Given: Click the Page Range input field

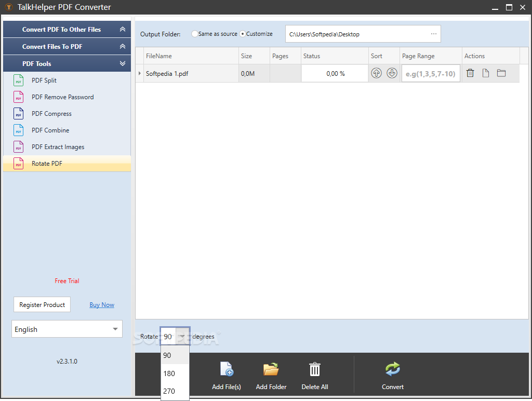Looking at the screenshot, I should click(x=431, y=74).
